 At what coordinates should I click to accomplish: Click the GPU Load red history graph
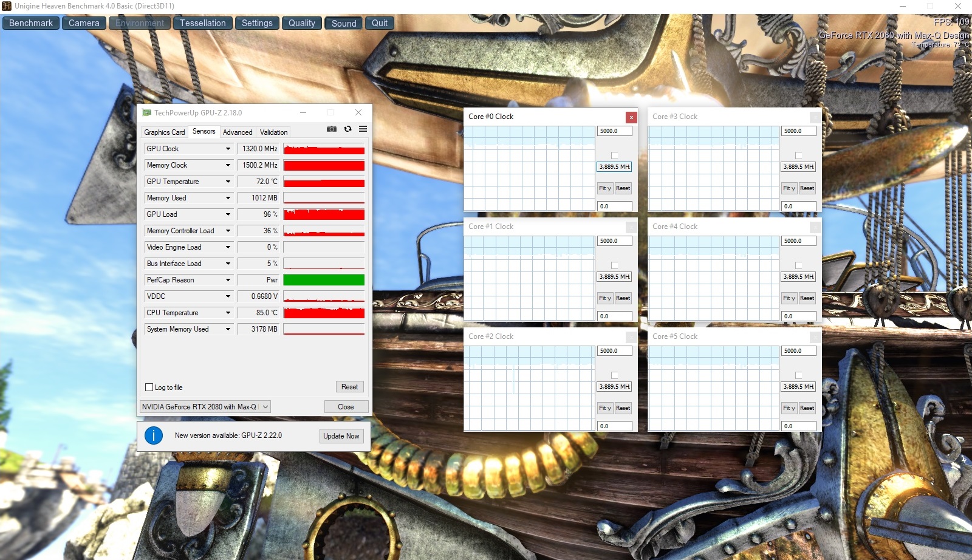point(324,214)
